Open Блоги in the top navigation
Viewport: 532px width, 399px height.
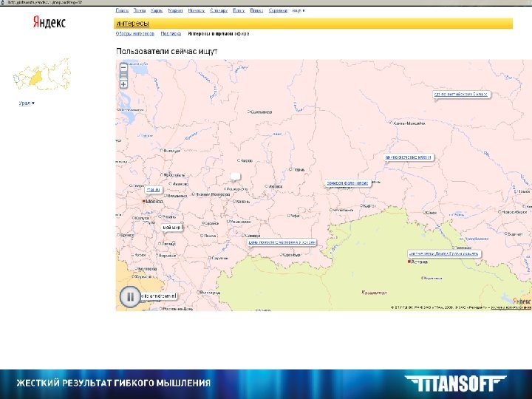tap(239, 10)
